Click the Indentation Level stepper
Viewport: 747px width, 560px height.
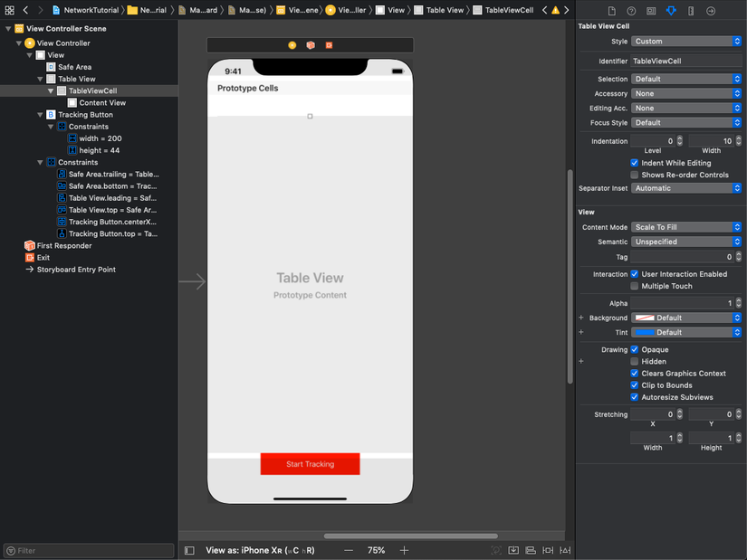coord(680,141)
